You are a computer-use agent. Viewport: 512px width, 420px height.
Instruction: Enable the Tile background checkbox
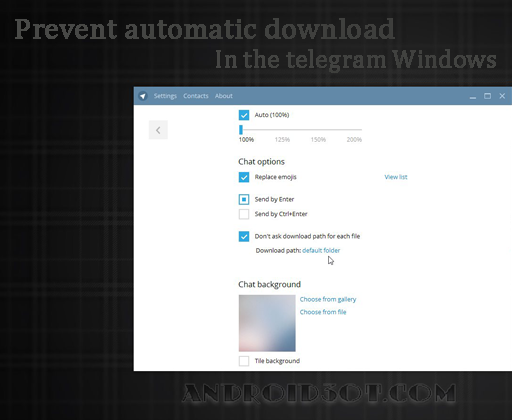244,361
